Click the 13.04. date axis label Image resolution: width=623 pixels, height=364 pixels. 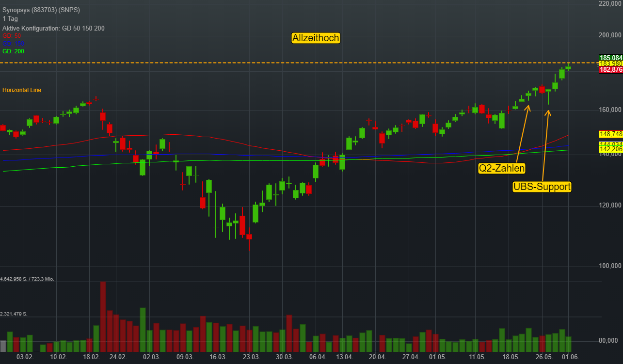344,357
